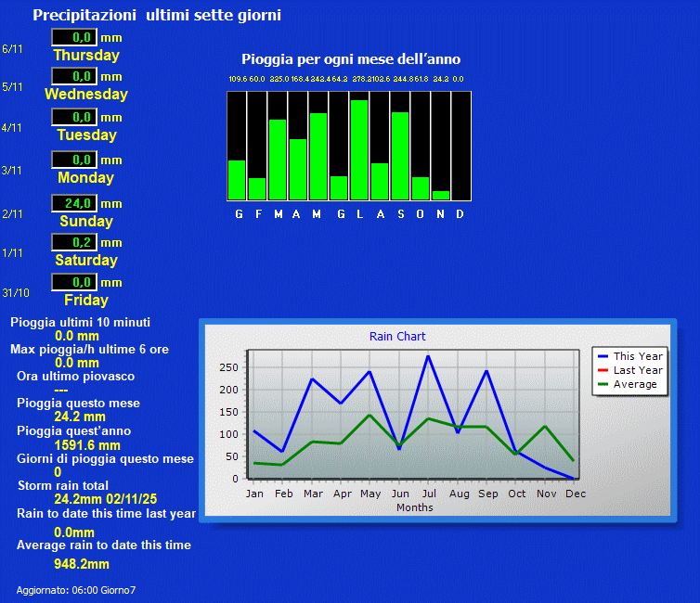
Task: Click the Pioggia per ogni mese dell'anno heading
Action: click(x=351, y=59)
